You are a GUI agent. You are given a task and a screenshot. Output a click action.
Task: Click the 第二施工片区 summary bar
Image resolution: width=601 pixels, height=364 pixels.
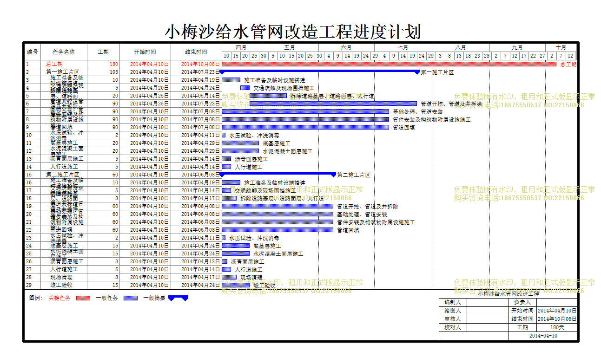tap(277, 174)
